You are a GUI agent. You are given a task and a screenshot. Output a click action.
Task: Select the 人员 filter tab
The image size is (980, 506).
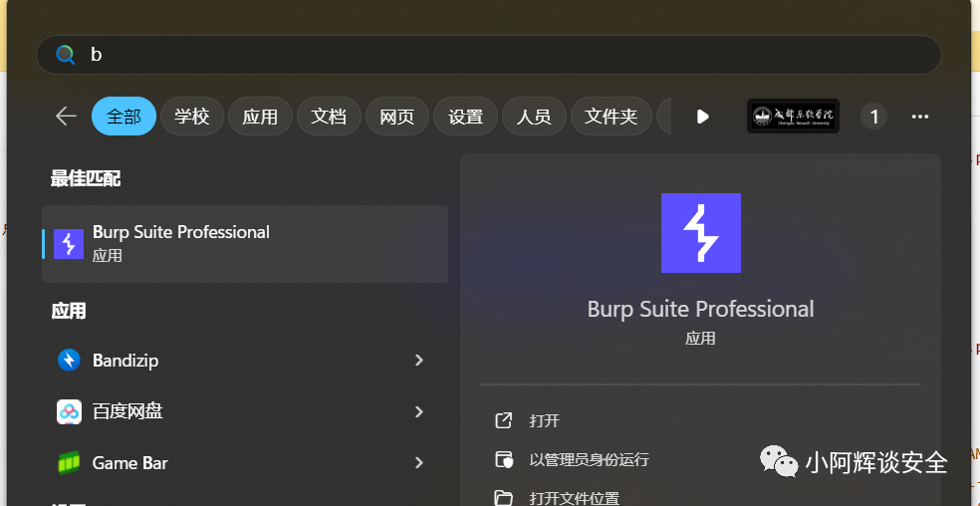point(534,117)
